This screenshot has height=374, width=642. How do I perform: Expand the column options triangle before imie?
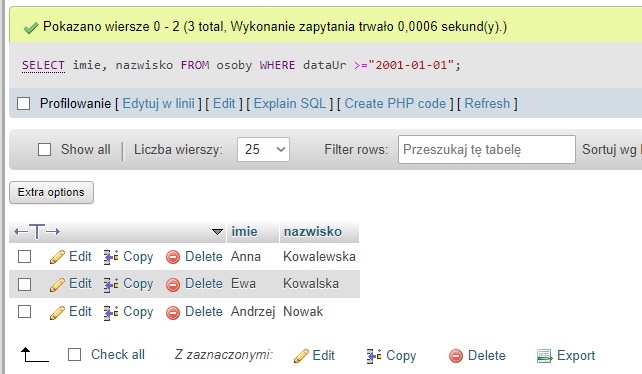pyautogui.click(x=217, y=232)
